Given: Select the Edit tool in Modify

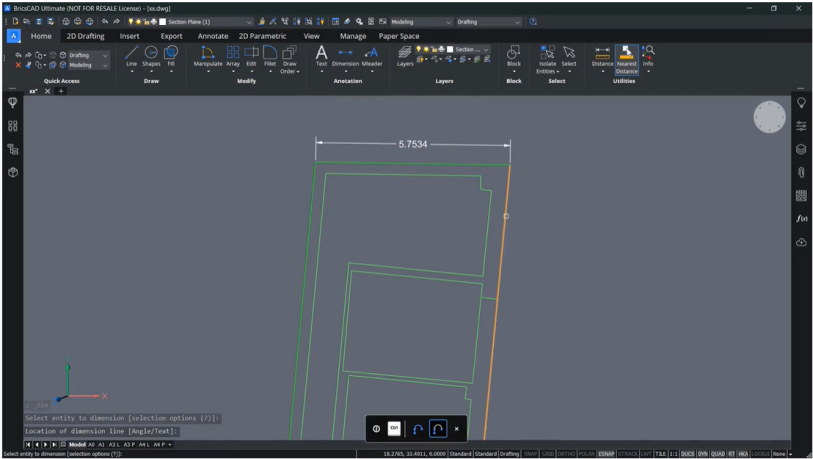Looking at the screenshot, I should 251,56.
